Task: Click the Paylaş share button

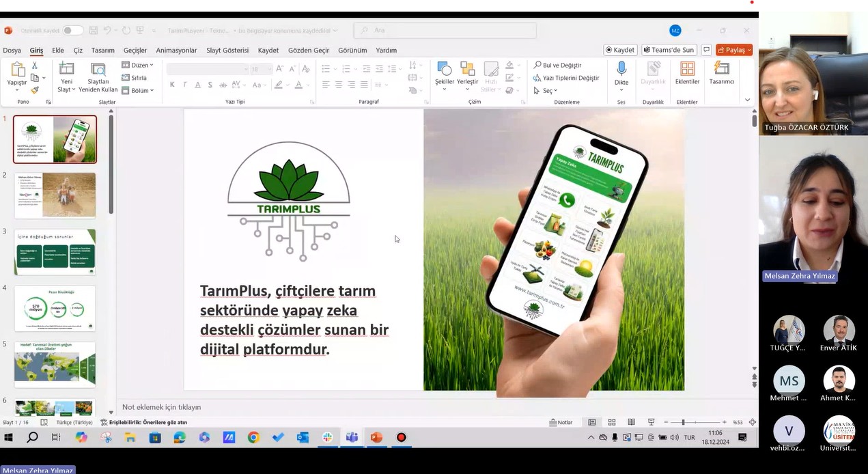Action: 733,50
